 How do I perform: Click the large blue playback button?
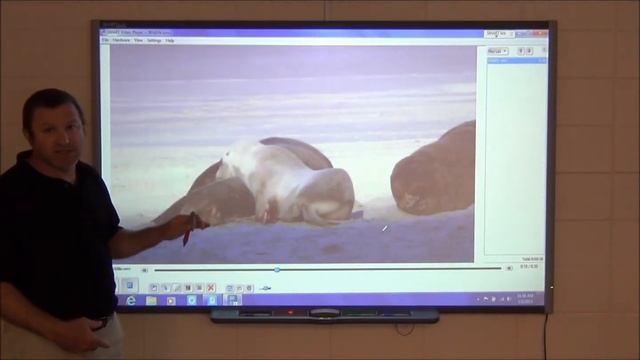click(130, 285)
